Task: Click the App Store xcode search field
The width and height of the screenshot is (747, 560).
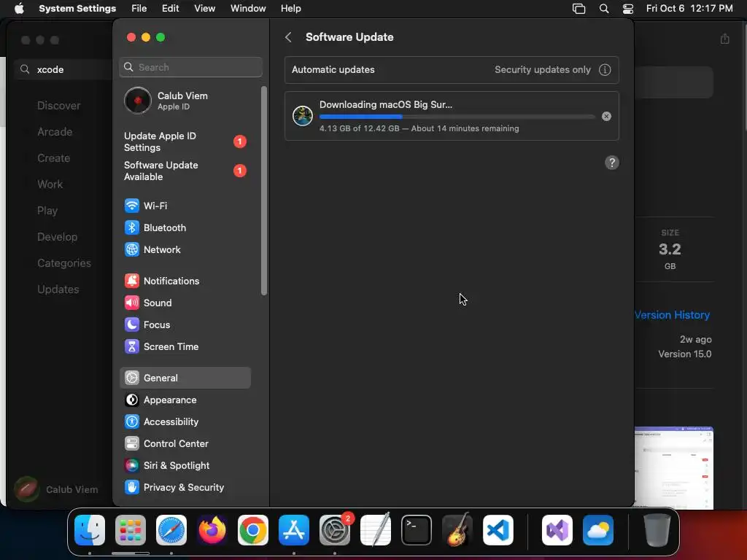Action: pos(63,69)
